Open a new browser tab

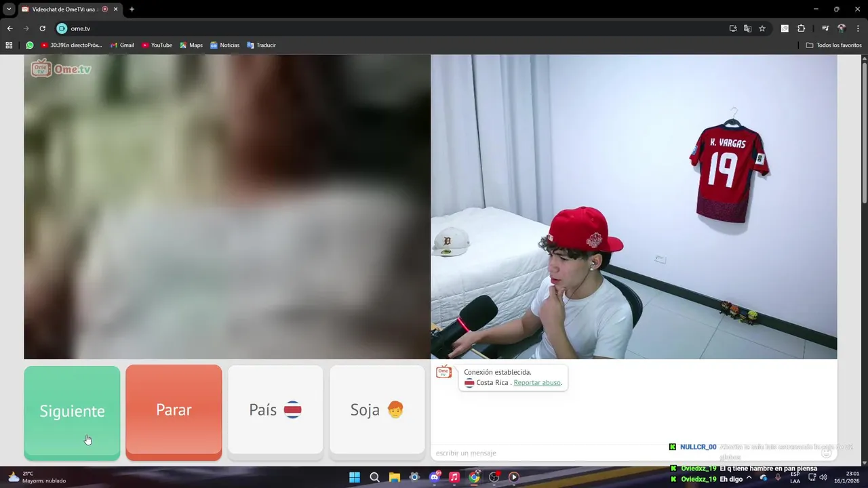pos(132,9)
